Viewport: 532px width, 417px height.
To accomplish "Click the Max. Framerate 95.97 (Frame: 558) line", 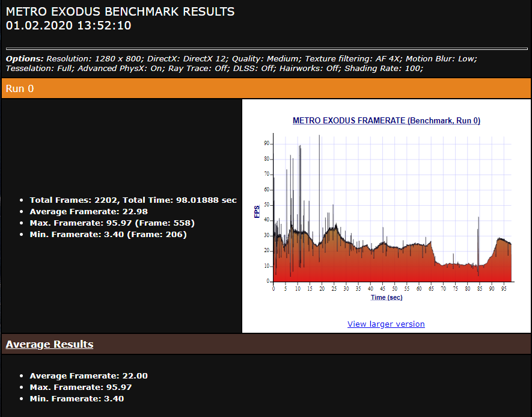I will (x=112, y=223).
